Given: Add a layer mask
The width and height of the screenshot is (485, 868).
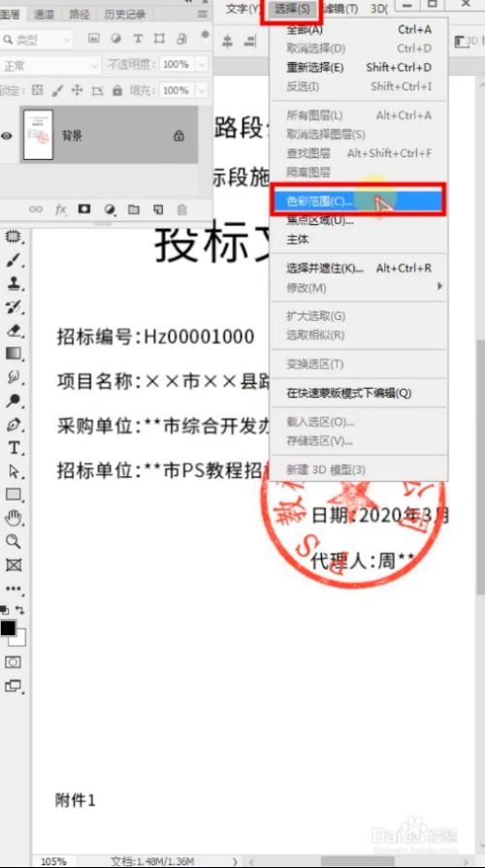Looking at the screenshot, I should [84, 209].
